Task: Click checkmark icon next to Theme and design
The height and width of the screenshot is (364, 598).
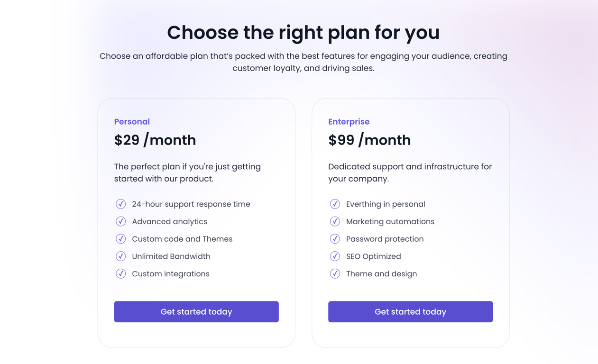Action: 335,273
